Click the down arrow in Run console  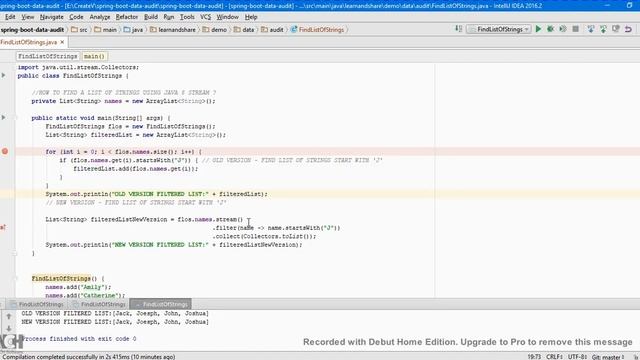click(x=9, y=328)
